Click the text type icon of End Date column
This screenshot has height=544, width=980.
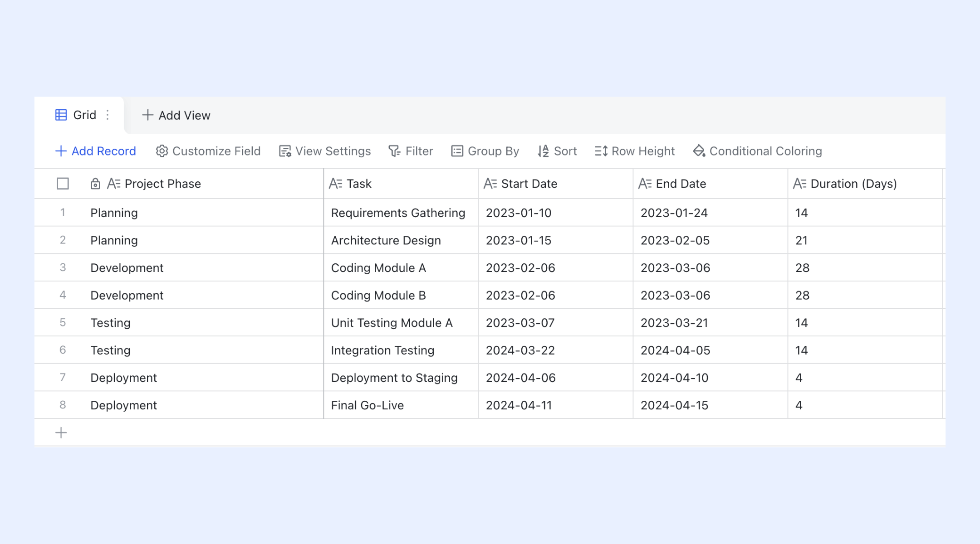[645, 184]
